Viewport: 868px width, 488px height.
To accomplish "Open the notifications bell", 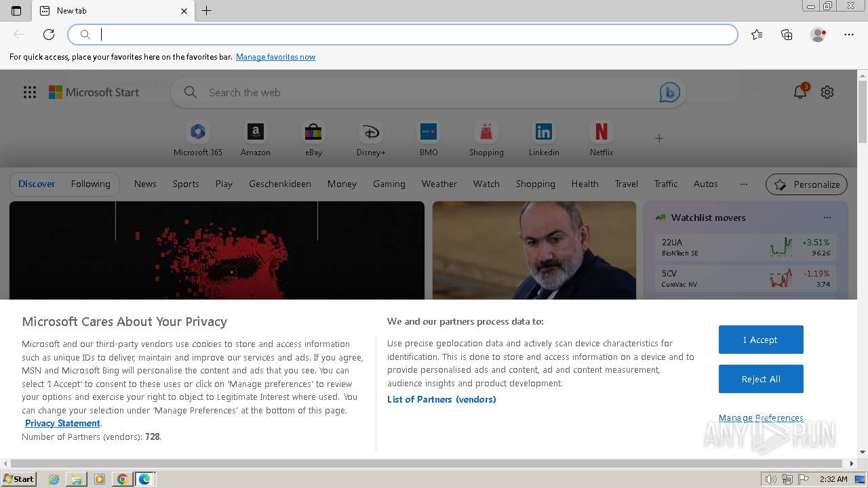I will 800,92.
